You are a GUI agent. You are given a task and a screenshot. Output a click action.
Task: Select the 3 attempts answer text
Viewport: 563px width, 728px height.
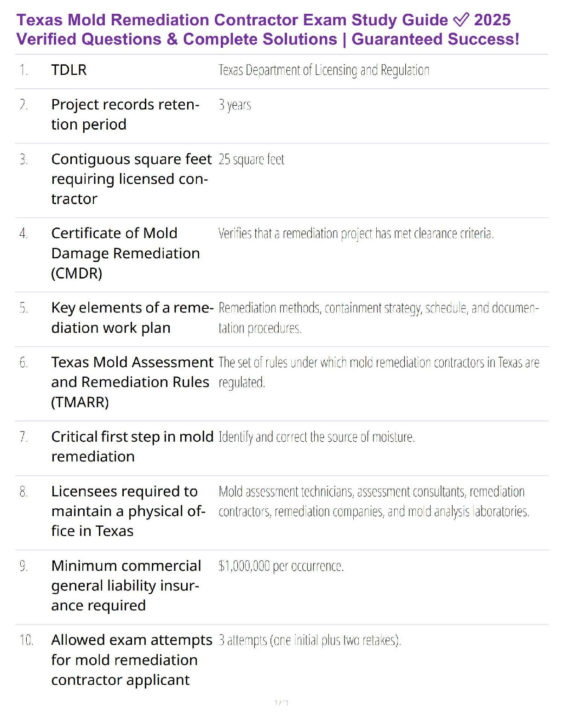click(310, 640)
